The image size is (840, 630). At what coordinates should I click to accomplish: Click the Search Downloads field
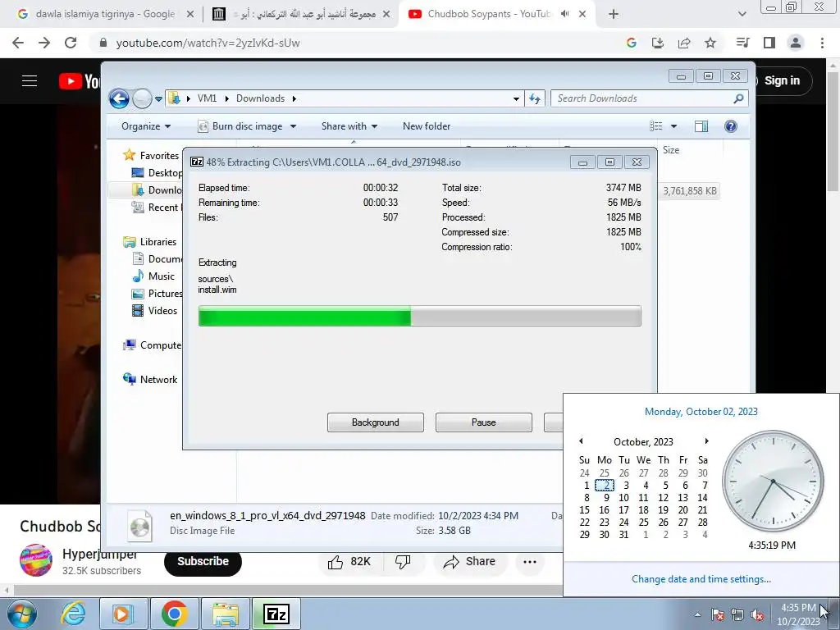pyautogui.click(x=650, y=98)
